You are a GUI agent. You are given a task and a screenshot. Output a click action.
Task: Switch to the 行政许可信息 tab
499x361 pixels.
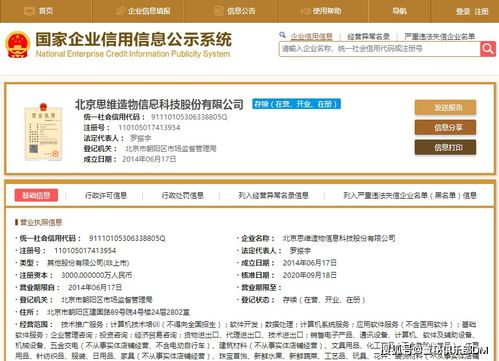106,195
